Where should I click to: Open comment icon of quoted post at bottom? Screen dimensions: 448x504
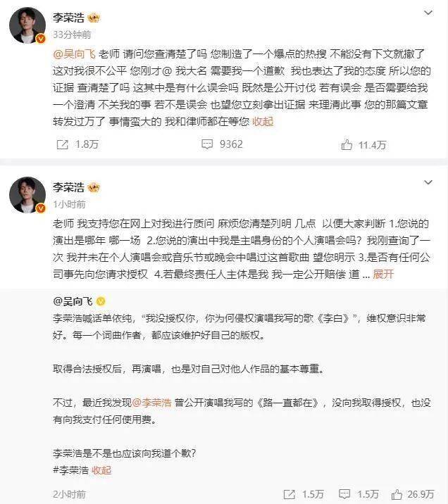click(x=344, y=494)
